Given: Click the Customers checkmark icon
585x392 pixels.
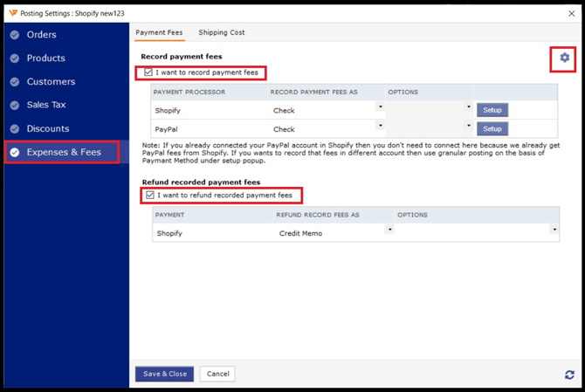Looking at the screenshot, I should click(x=15, y=82).
